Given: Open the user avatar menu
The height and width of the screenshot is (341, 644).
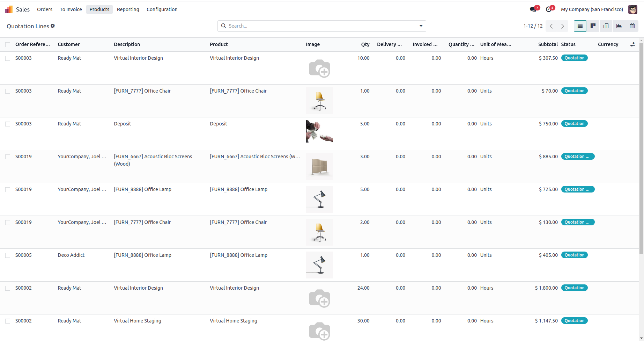Looking at the screenshot, I should point(632,9).
